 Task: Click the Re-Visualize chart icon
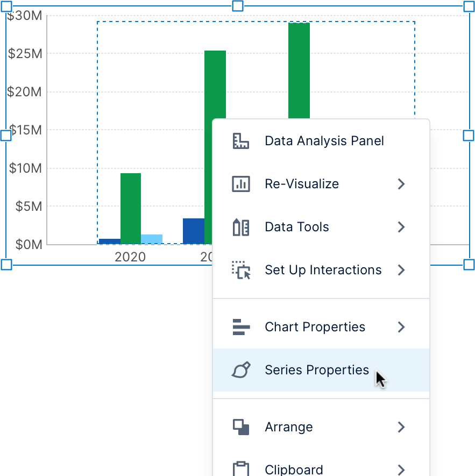tap(240, 184)
